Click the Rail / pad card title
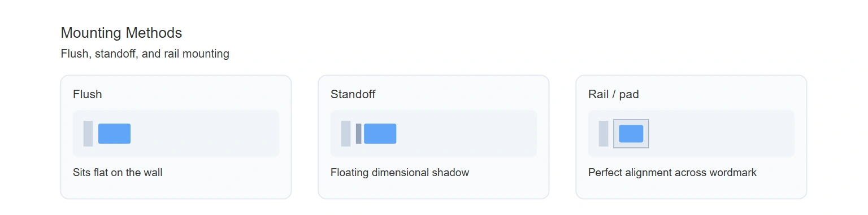 [x=614, y=94]
